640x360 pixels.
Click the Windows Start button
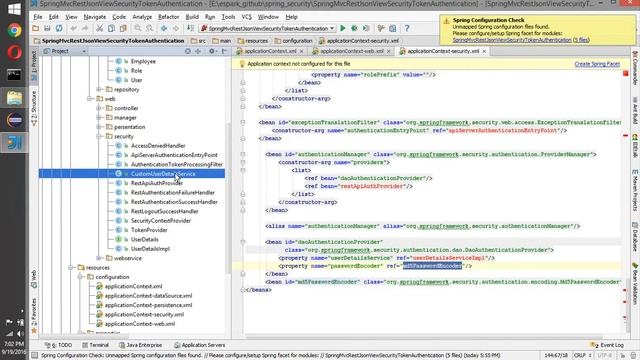click(14, 9)
